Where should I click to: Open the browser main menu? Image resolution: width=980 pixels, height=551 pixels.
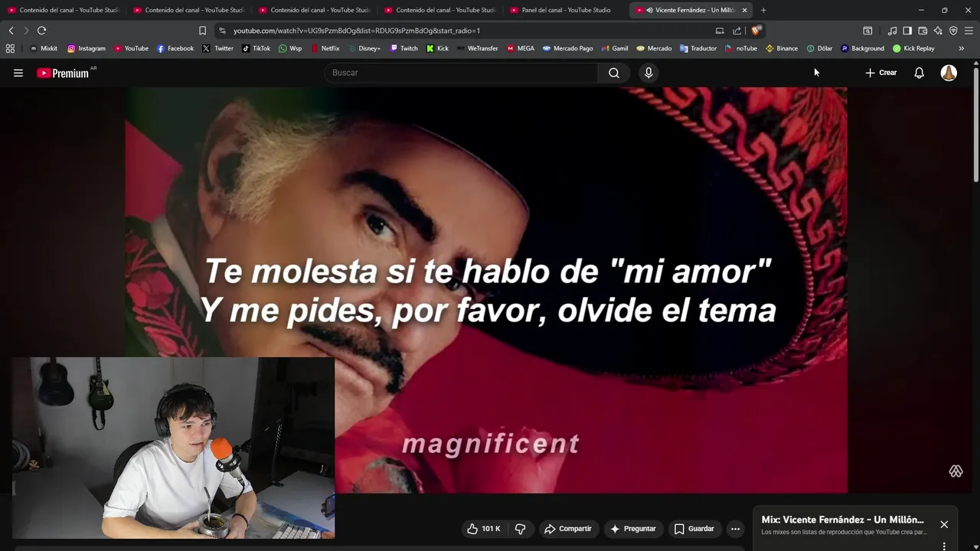coord(969,31)
